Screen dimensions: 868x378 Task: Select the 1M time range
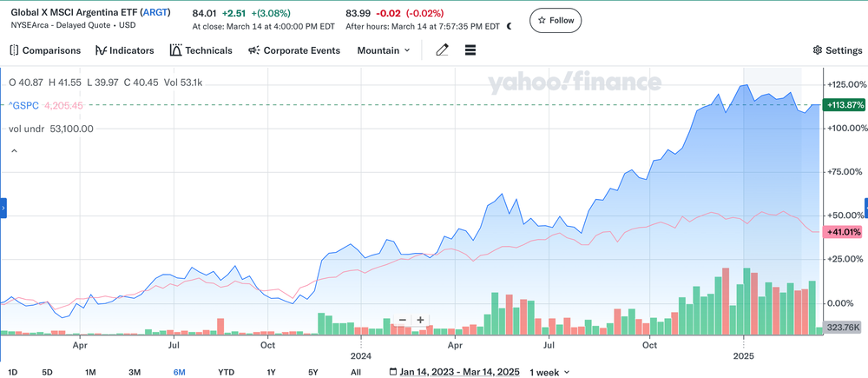(x=91, y=372)
